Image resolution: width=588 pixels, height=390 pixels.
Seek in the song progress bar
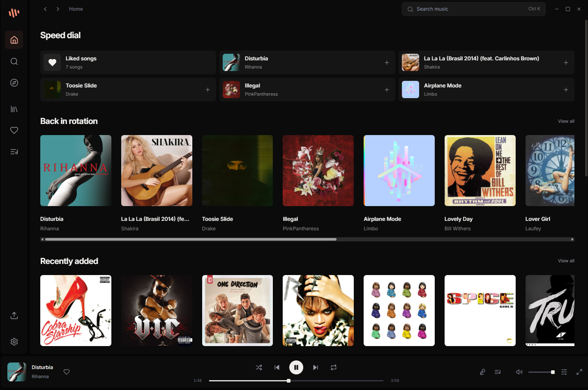[x=296, y=381]
